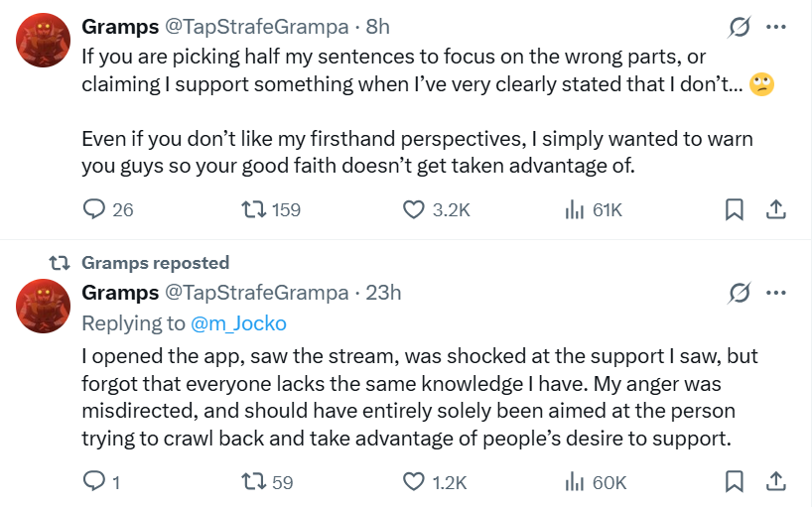Open the 23h timestamp link
Screen dimensions: 812x507
[x=383, y=293]
